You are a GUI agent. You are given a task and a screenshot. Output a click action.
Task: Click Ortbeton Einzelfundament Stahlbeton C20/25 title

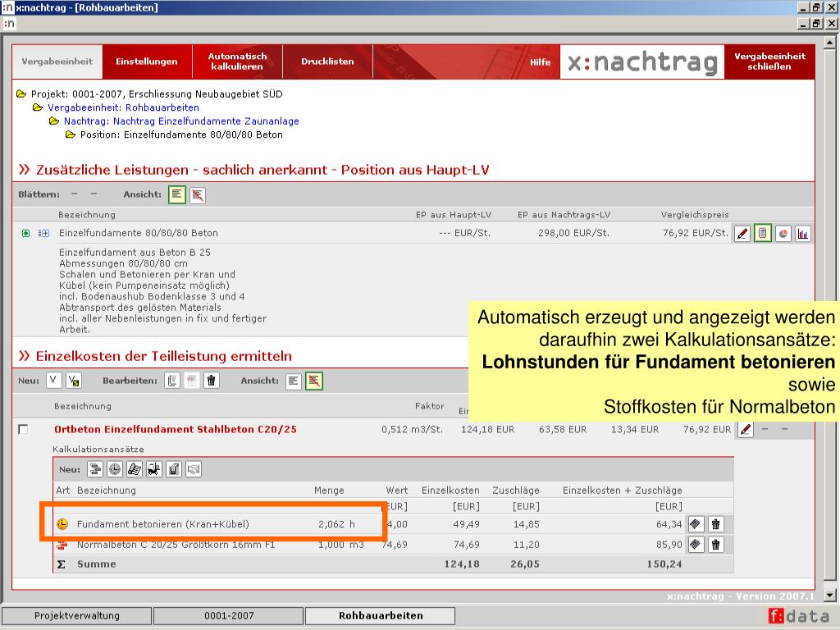click(x=176, y=429)
